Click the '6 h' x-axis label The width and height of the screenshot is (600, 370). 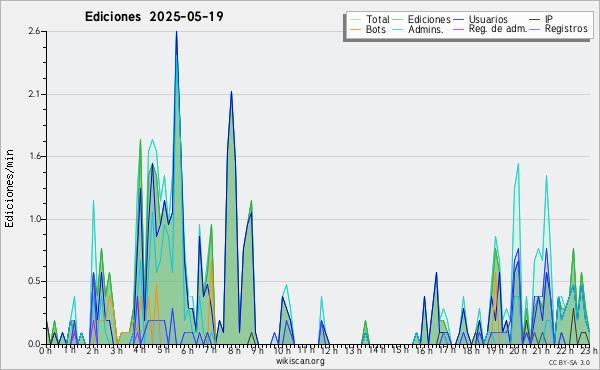[187, 351]
